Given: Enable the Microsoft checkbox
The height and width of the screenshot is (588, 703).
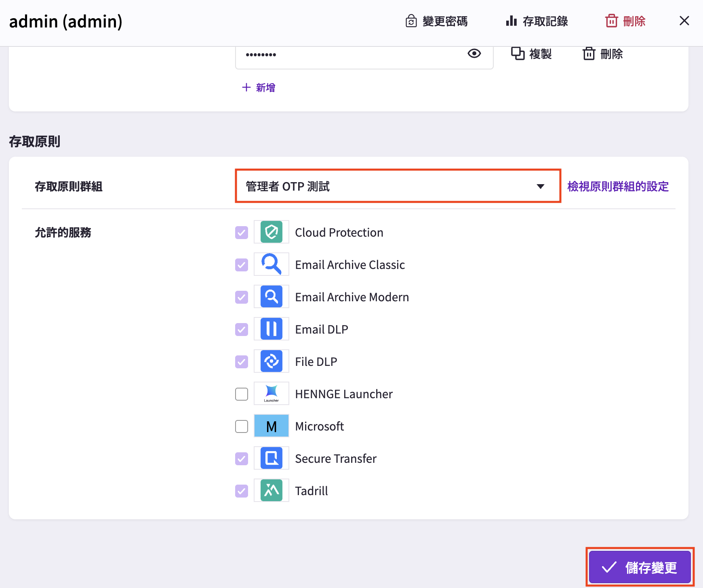Looking at the screenshot, I should pyautogui.click(x=242, y=426).
